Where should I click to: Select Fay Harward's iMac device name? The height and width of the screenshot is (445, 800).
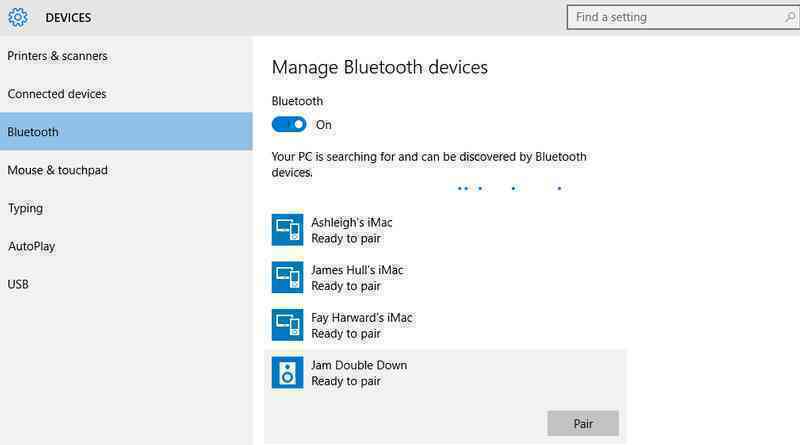click(362, 317)
